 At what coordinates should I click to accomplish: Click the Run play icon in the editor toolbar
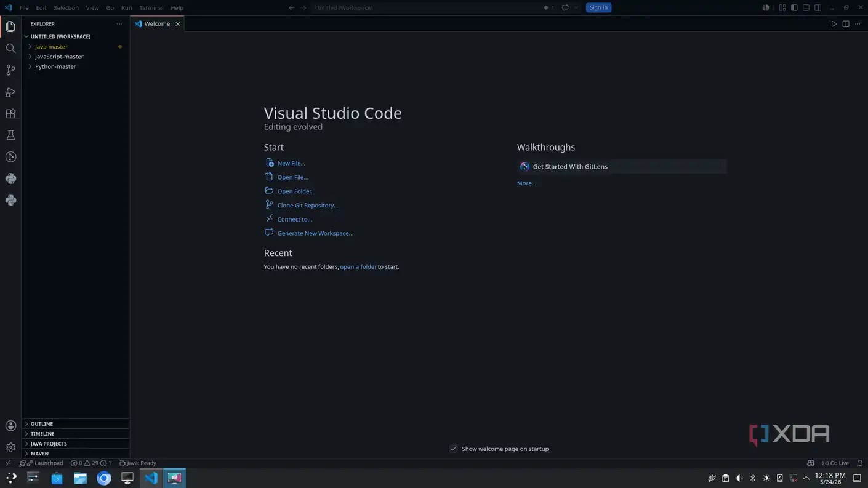pyautogui.click(x=834, y=24)
